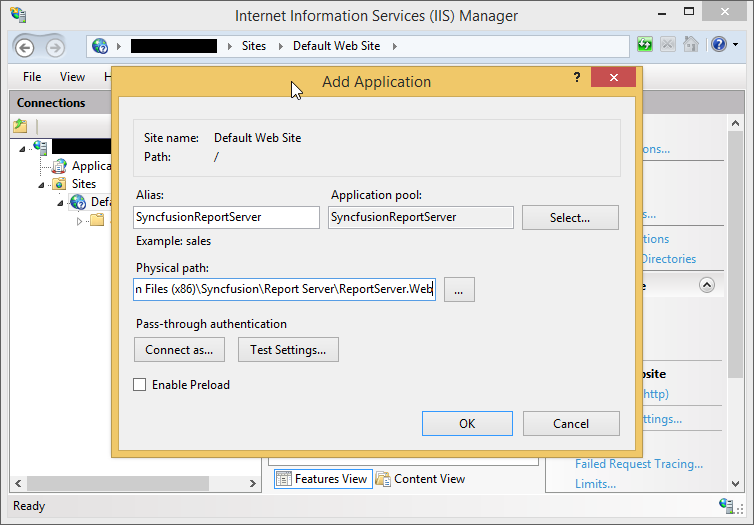The height and width of the screenshot is (525, 754).
Task: Click Actions pane scroll up arrow
Action: pyautogui.click(x=735, y=124)
